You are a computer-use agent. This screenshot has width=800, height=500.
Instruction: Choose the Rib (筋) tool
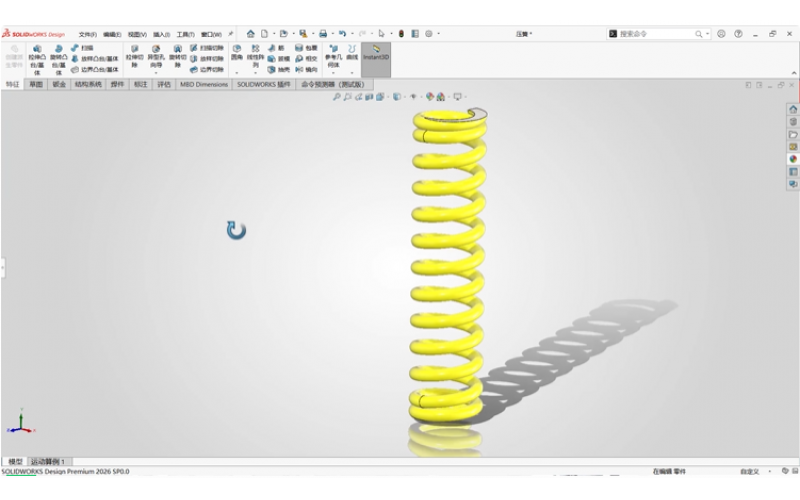click(276, 48)
